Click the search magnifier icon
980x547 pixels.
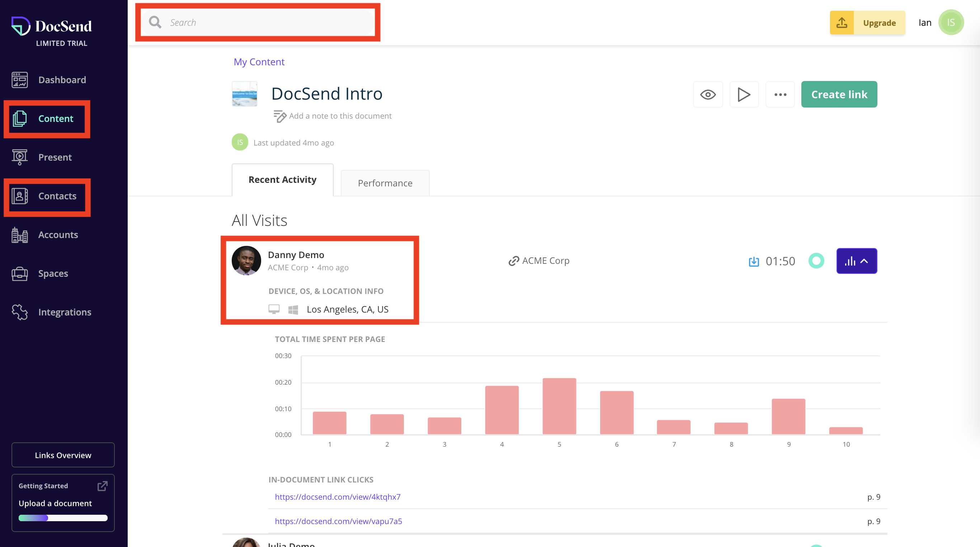pyautogui.click(x=155, y=23)
